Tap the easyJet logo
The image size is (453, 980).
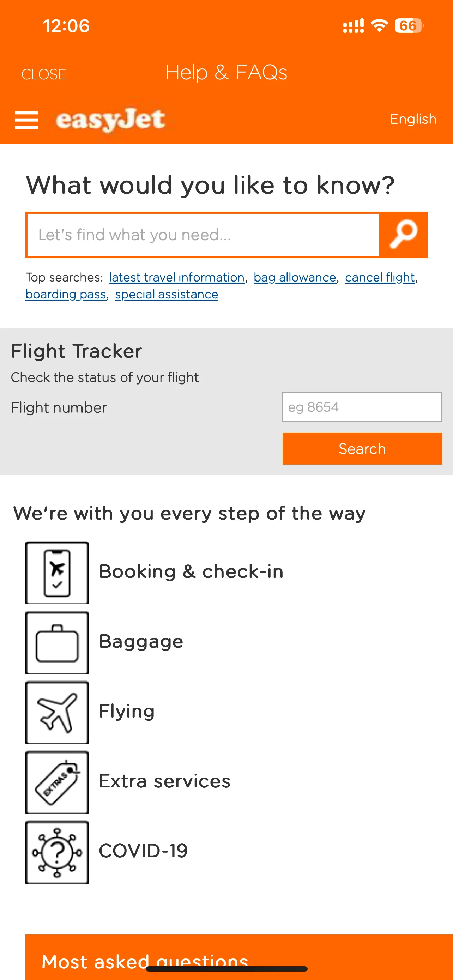coord(110,120)
